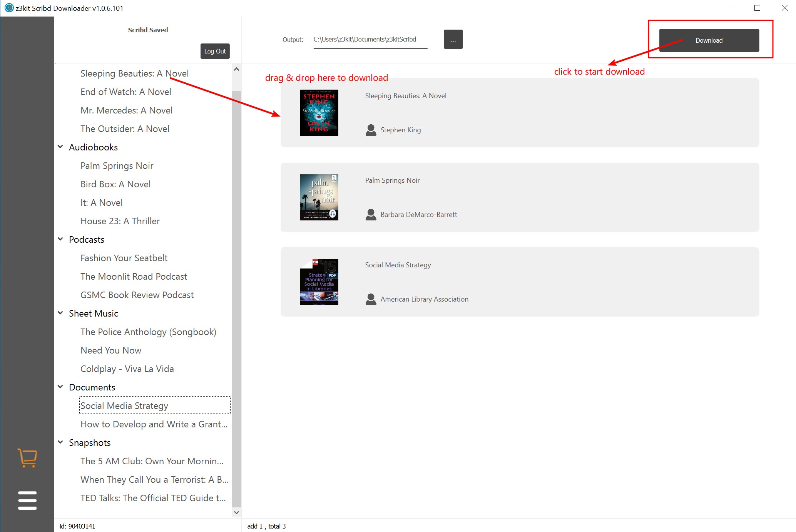This screenshot has width=796, height=532.
Task: Select the Documents category label
Action: pos(92,387)
